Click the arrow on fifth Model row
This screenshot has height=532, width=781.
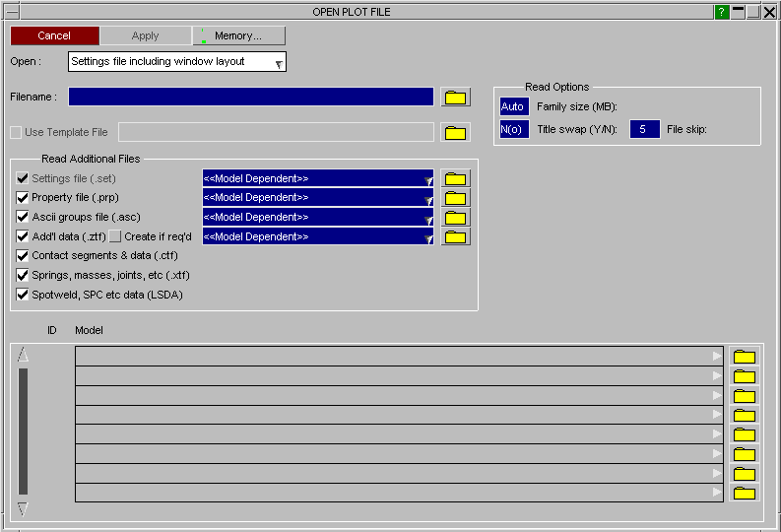coord(717,433)
